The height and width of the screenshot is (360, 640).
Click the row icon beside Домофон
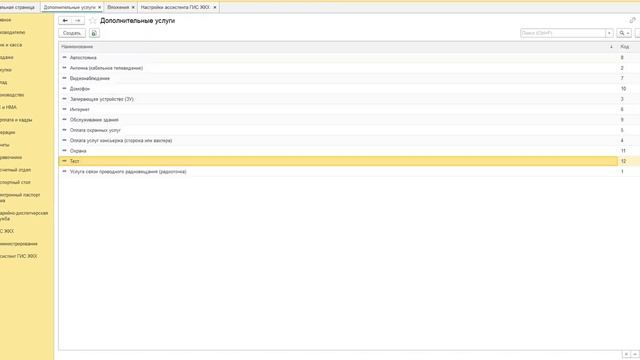(64, 89)
